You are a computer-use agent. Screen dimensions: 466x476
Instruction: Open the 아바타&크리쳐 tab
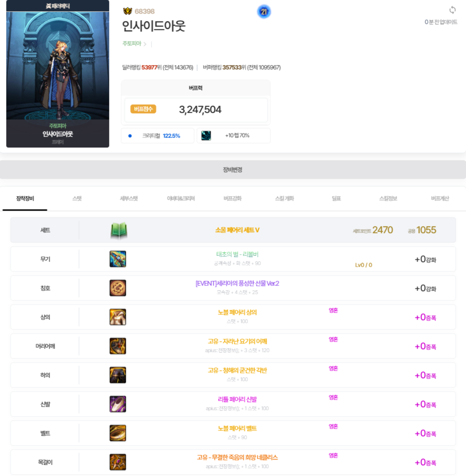(181, 198)
